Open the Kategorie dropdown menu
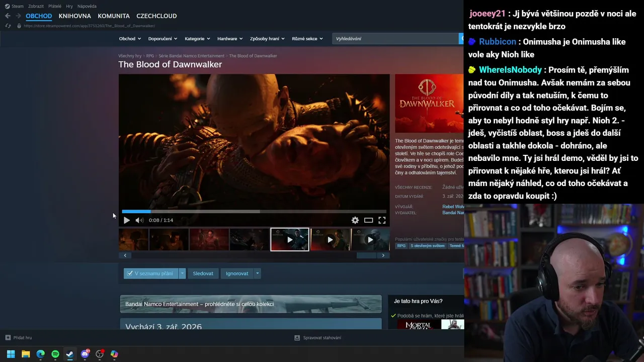 click(x=198, y=39)
